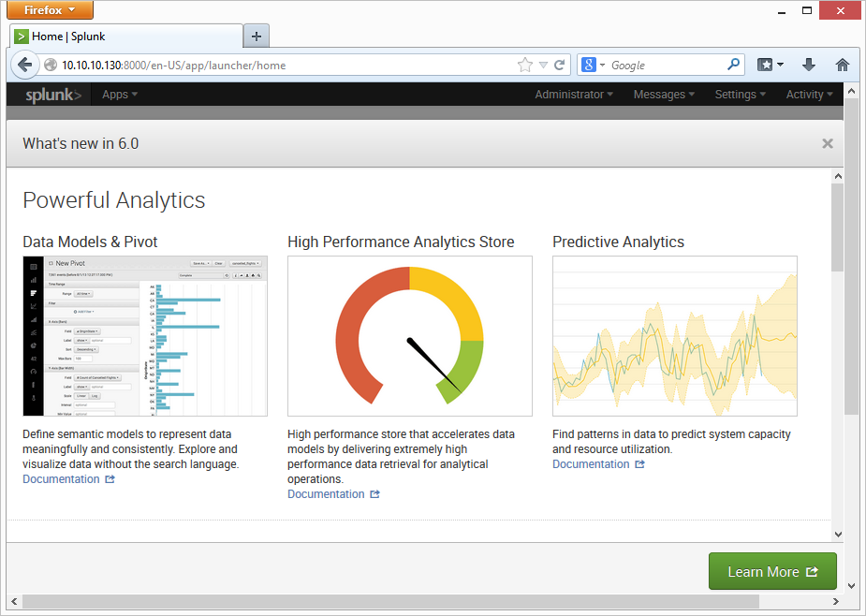Click the address bar URL field
The height and width of the screenshot is (616, 866).
pyautogui.click(x=287, y=66)
